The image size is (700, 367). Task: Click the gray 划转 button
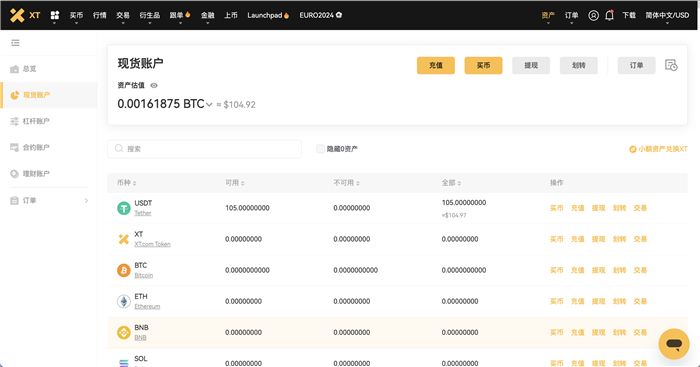click(579, 65)
